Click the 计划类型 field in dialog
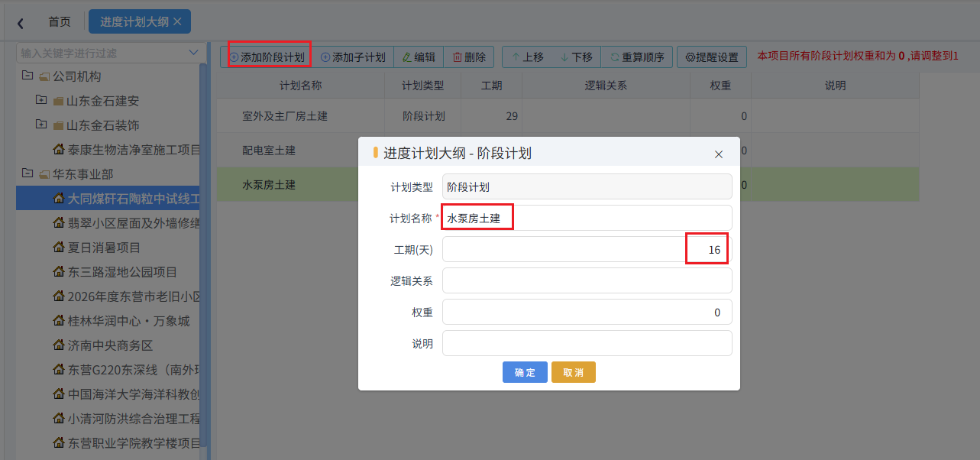This screenshot has width=980, height=460. coord(587,186)
